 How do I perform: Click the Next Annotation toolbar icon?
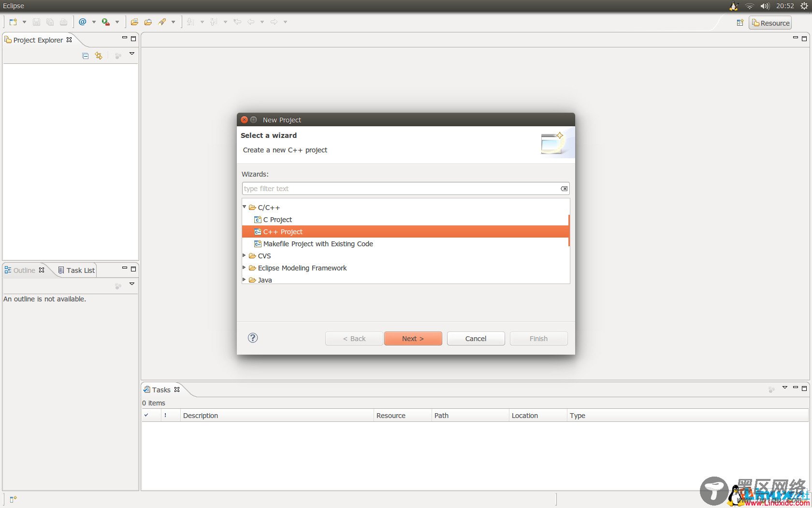click(x=190, y=22)
